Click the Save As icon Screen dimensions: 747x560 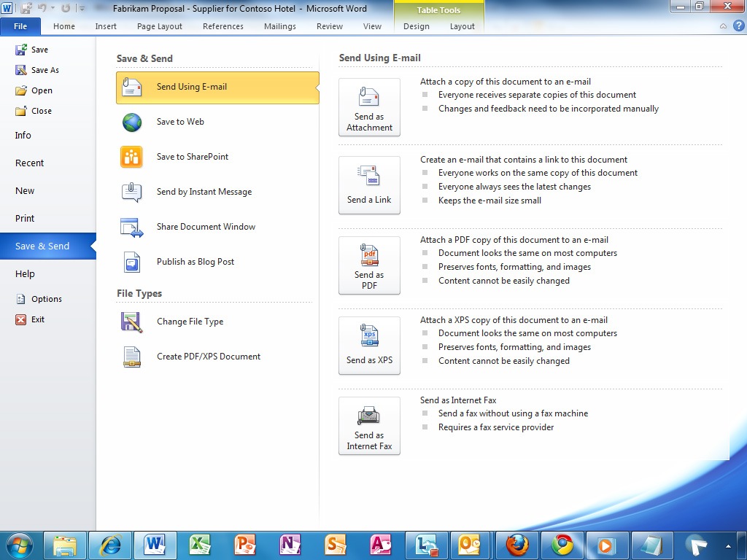pyautogui.click(x=21, y=70)
